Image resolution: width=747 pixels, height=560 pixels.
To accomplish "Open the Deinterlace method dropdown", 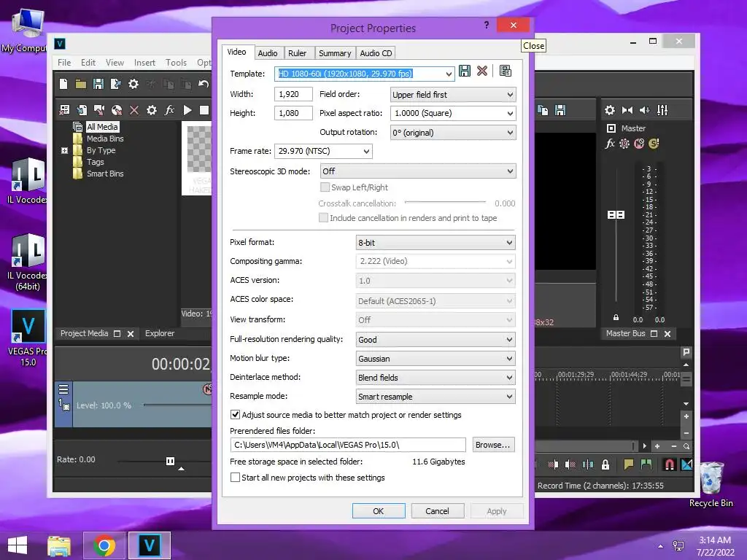I will (x=436, y=378).
